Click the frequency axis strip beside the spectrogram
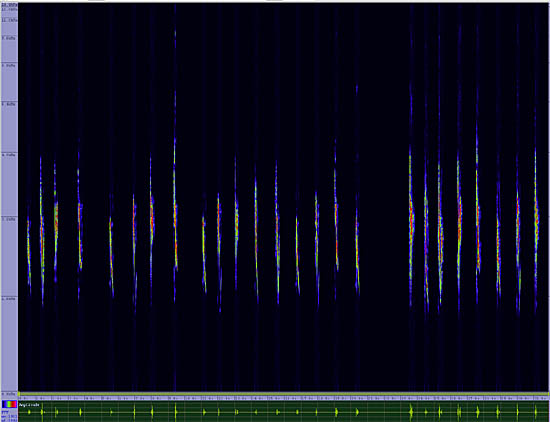Screen dimensions: 550x422 click(9, 198)
